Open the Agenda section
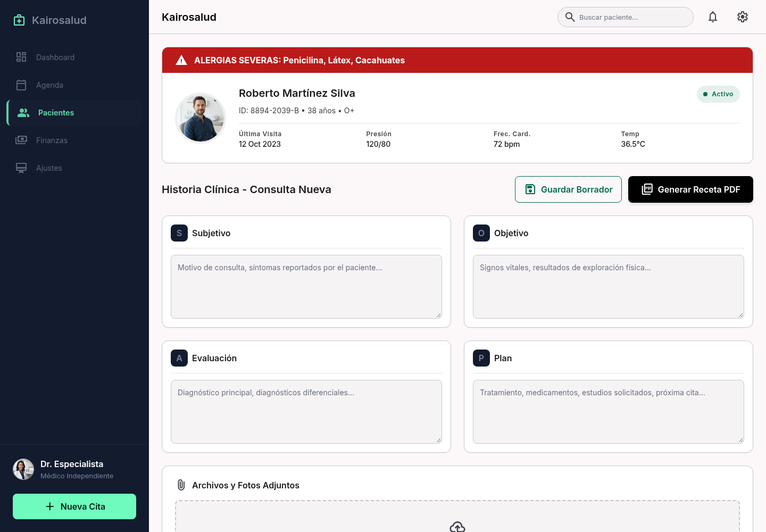The image size is (766, 532). tap(74, 85)
